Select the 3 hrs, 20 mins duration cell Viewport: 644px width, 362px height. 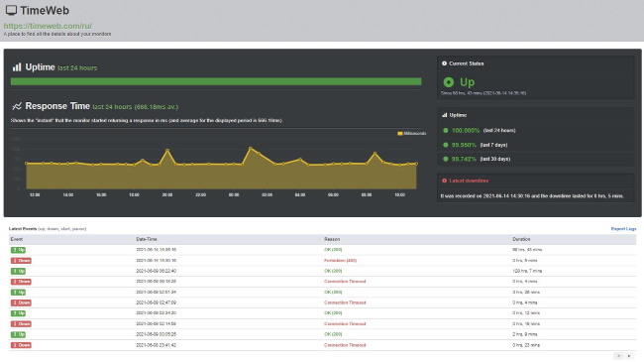click(x=526, y=292)
